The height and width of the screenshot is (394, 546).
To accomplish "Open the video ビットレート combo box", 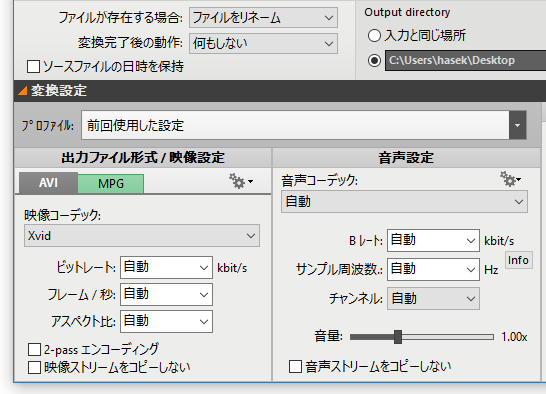I will (x=166, y=268).
